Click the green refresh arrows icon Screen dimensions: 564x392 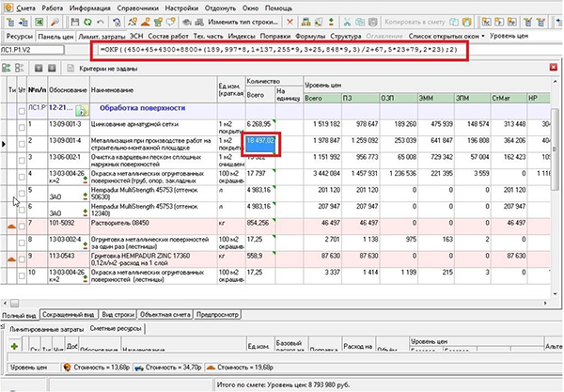pos(87,23)
